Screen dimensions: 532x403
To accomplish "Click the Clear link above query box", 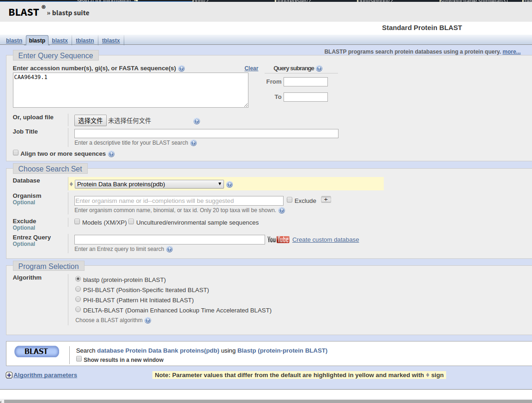I will (251, 68).
